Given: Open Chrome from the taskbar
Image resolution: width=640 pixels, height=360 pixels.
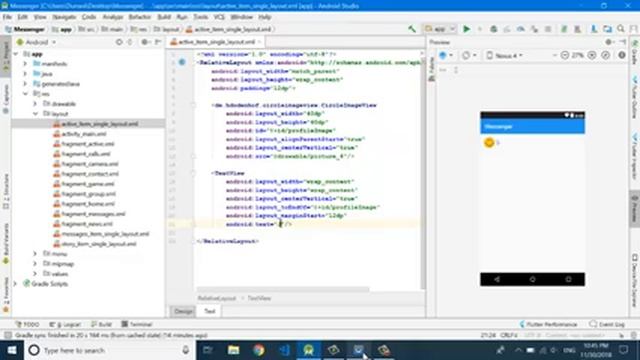Looking at the screenshot, I should 258,350.
